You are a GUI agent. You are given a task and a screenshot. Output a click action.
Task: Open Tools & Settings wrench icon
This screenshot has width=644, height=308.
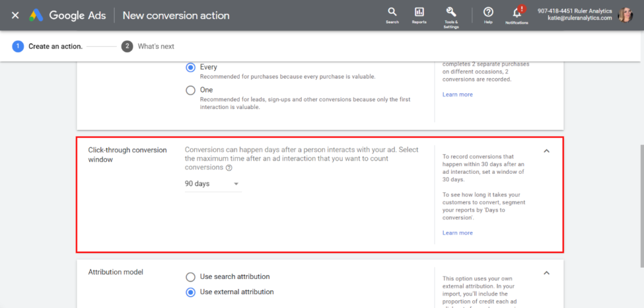[451, 12]
